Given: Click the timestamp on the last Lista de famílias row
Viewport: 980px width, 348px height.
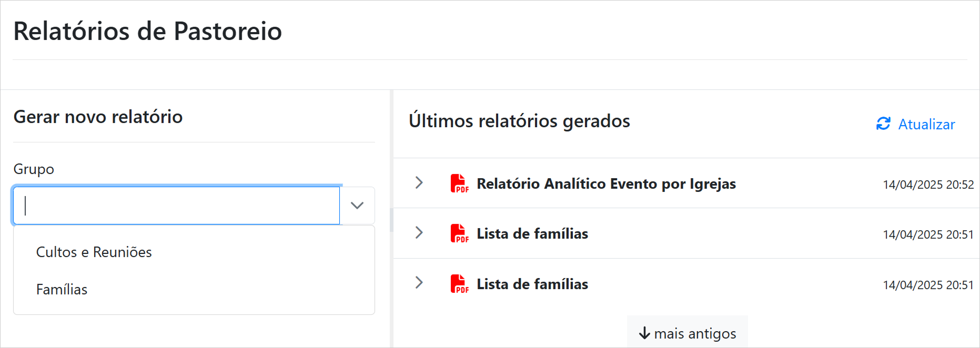Looking at the screenshot, I should pyautogui.click(x=928, y=285).
